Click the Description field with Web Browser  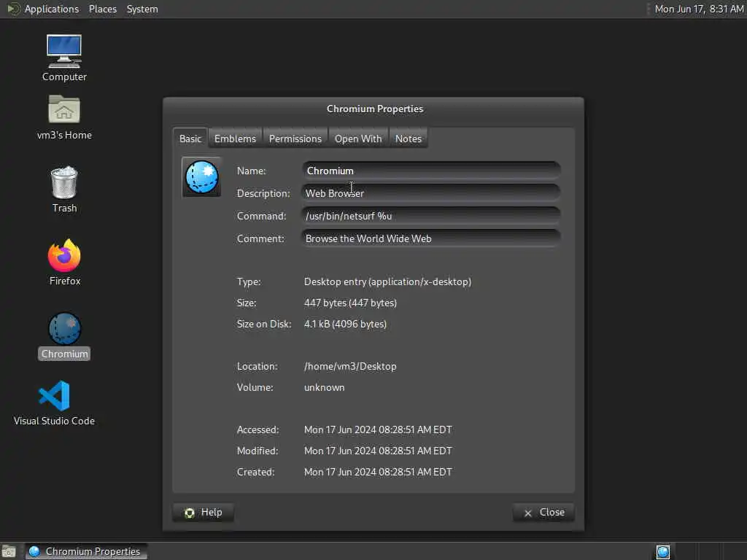(x=431, y=193)
